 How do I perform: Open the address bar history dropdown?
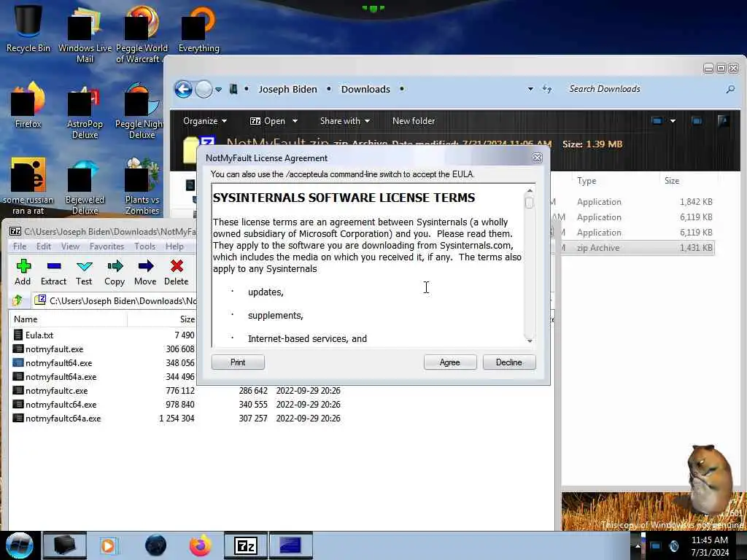coord(530,89)
